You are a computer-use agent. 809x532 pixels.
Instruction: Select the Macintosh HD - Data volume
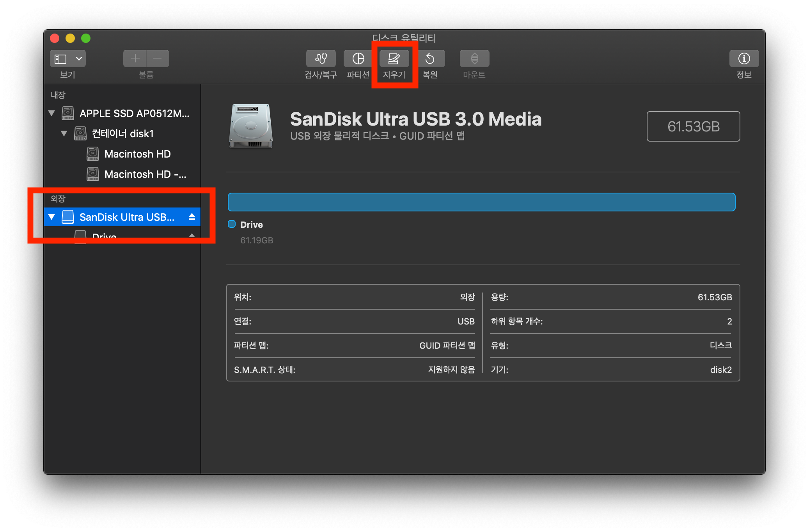(145, 174)
